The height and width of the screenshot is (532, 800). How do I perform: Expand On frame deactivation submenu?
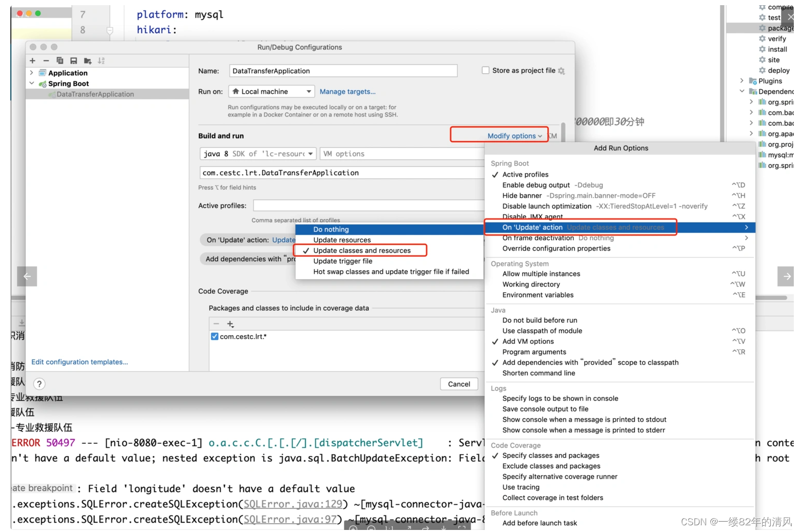[620, 238]
